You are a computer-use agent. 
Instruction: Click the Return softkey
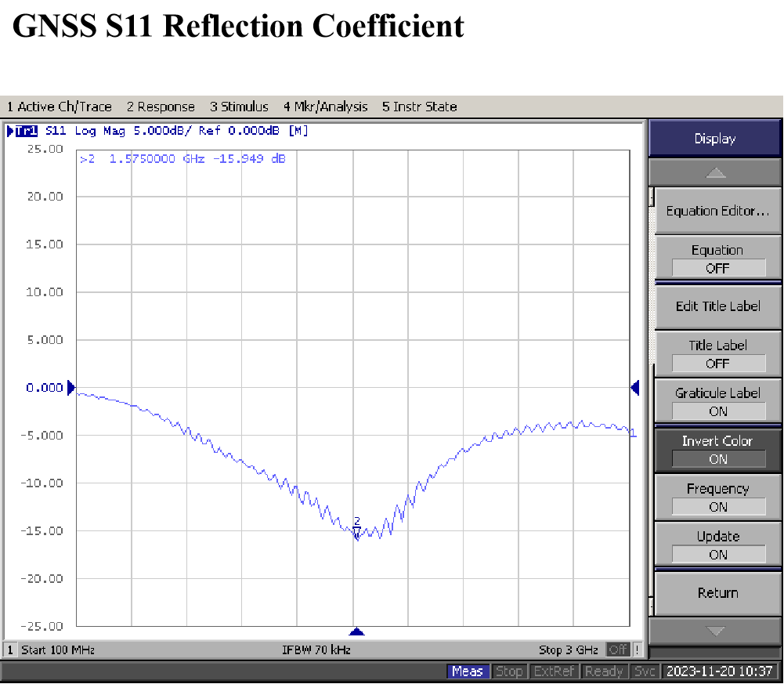pyautogui.click(x=717, y=593)
